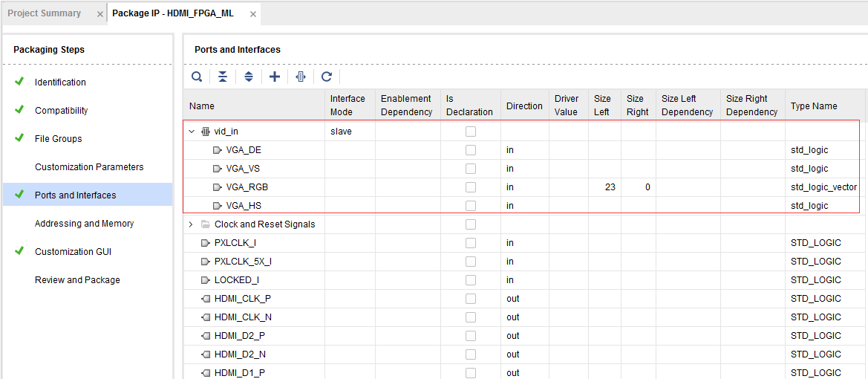Open Compatibility packaging step

click(x=62, y=110)
